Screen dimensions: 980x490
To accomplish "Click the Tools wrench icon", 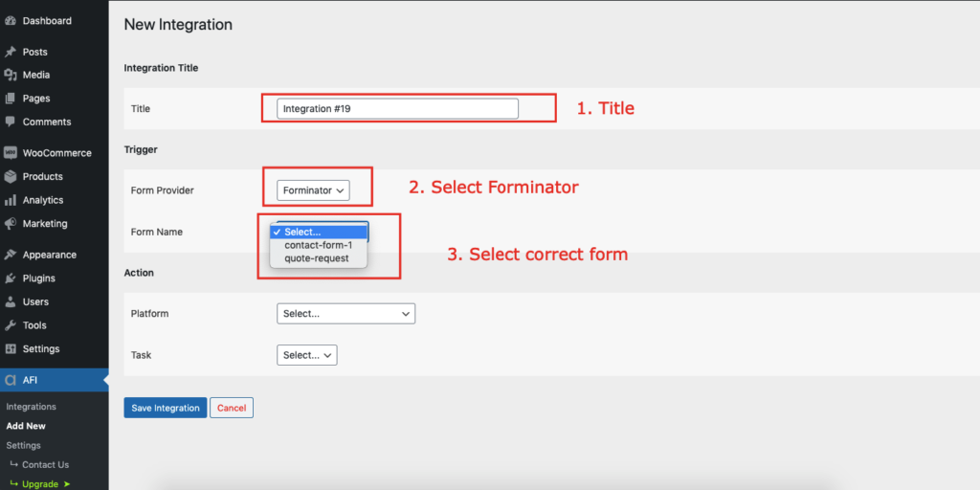I will (10, 325).
